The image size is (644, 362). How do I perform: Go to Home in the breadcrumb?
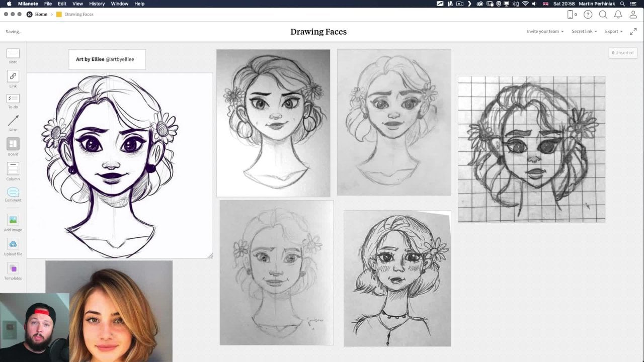pos(41,14)
